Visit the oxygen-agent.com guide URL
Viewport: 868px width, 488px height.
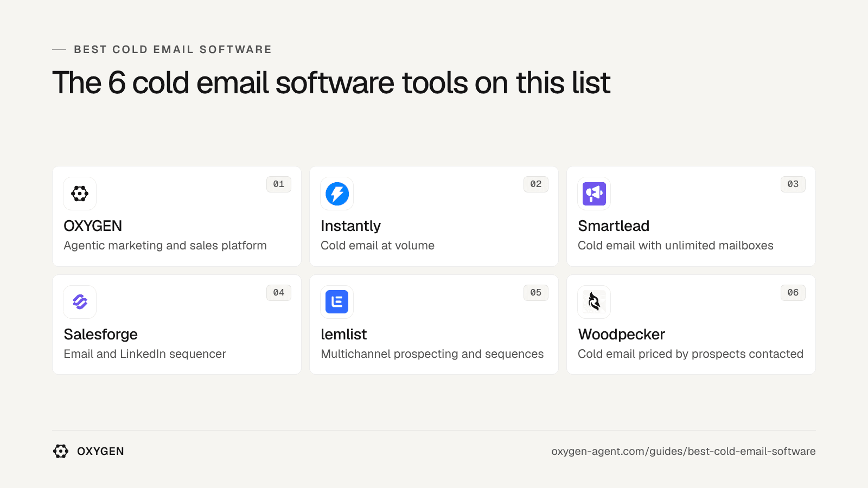pyautogui.click(x=684, y=452)
